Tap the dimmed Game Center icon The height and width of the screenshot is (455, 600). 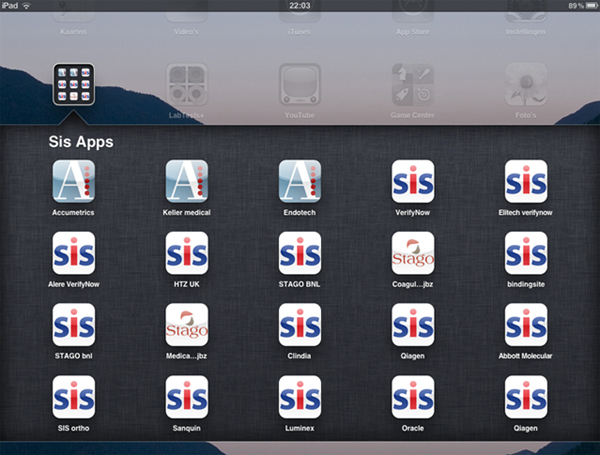click(x=413, y=85)
